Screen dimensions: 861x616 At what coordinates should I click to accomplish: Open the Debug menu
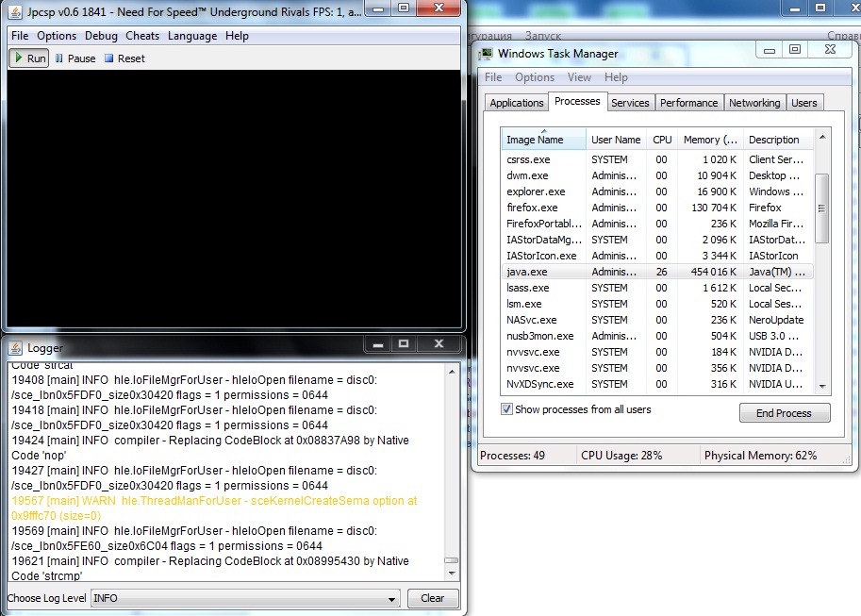(101, 36)
